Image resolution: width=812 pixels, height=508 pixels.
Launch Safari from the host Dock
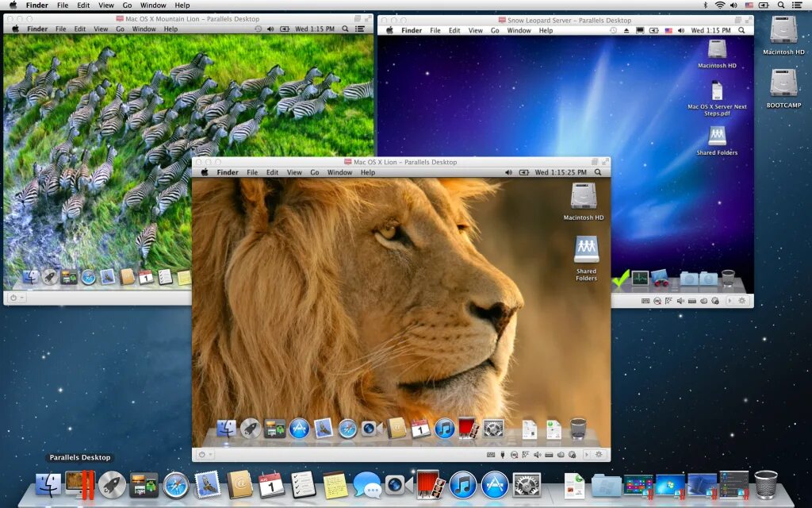pos(176,485)
